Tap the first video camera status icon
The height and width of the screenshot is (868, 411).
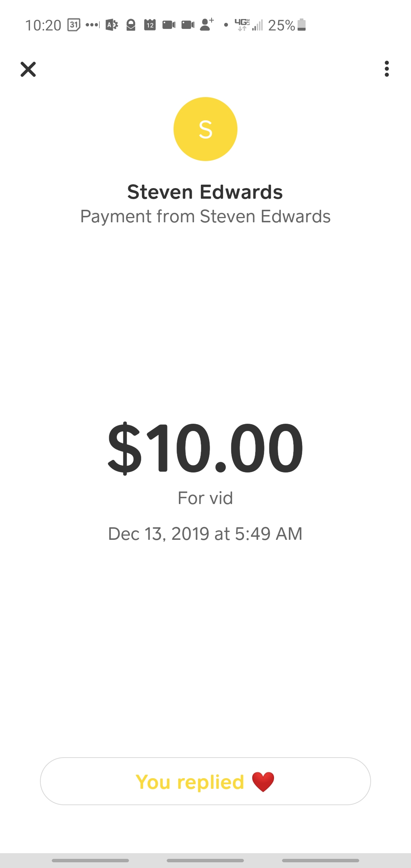[169, 25]
